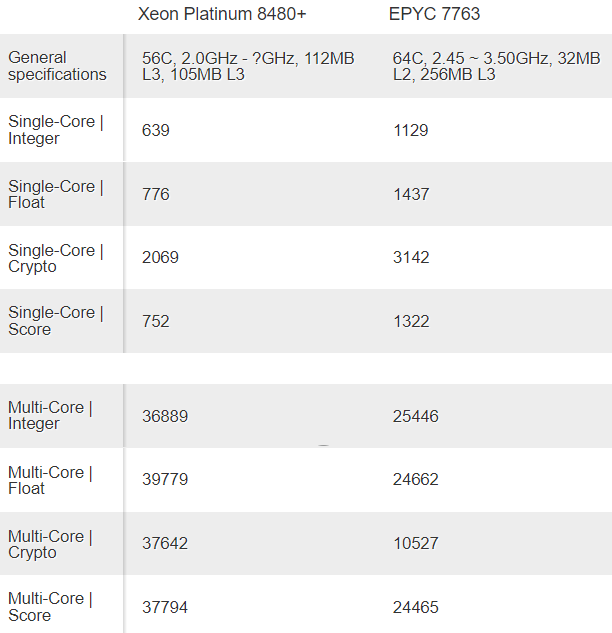Click the Multi-Core Crypto value 37642
The height and width of the screenshot is (633, 612).
tap(165, 544)
